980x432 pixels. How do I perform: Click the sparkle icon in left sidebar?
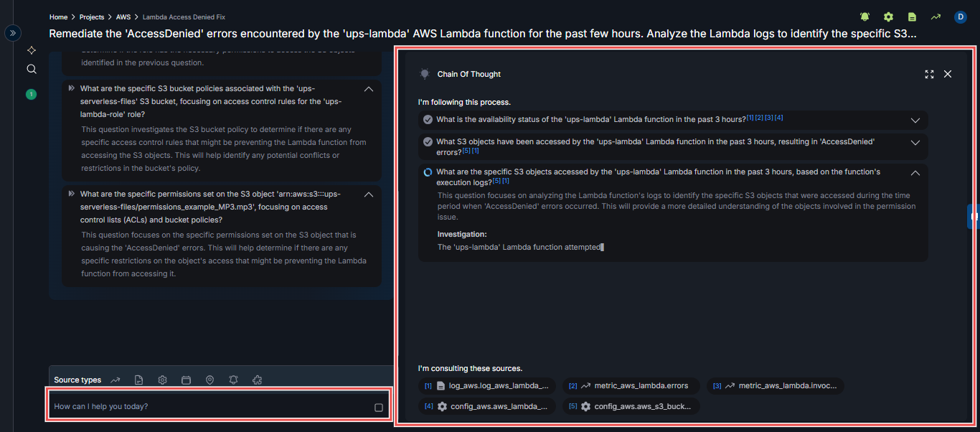[x=32, y=50]
